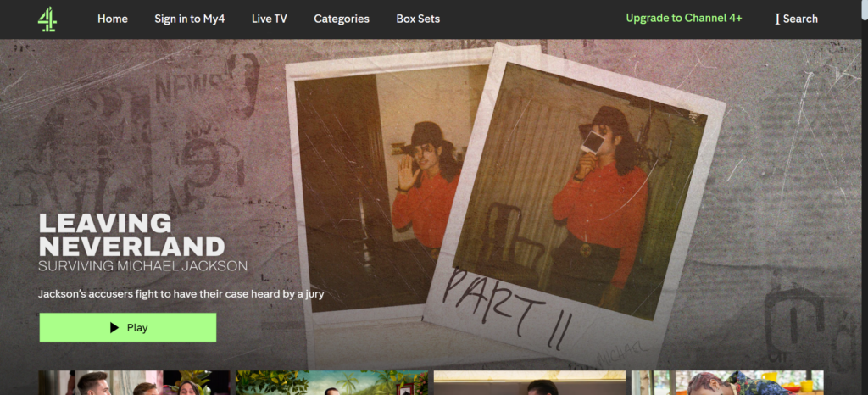Click the play triangle icon in Play button
868x395 pixels.
coord(114,327)
